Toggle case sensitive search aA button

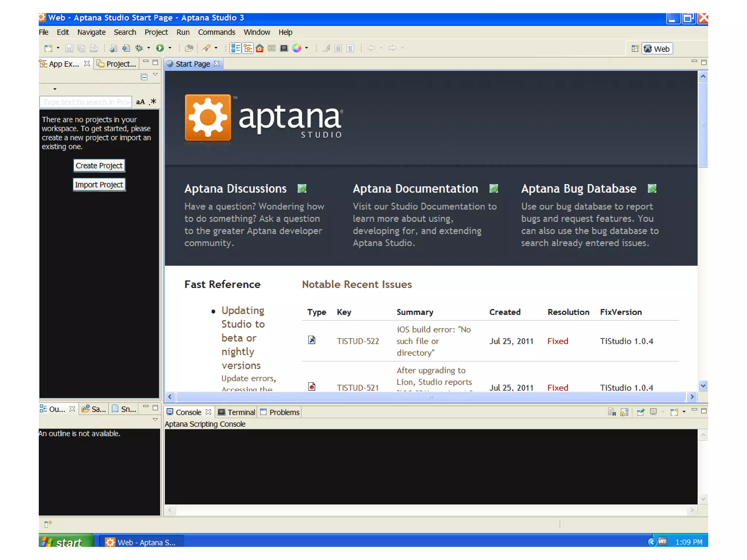click(x=140, y=102)
